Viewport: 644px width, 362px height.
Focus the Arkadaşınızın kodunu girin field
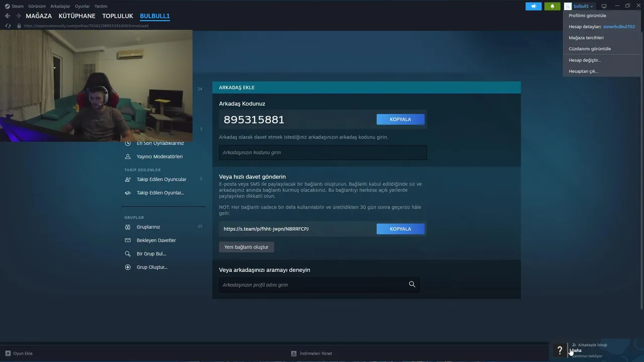pos(323,152)
